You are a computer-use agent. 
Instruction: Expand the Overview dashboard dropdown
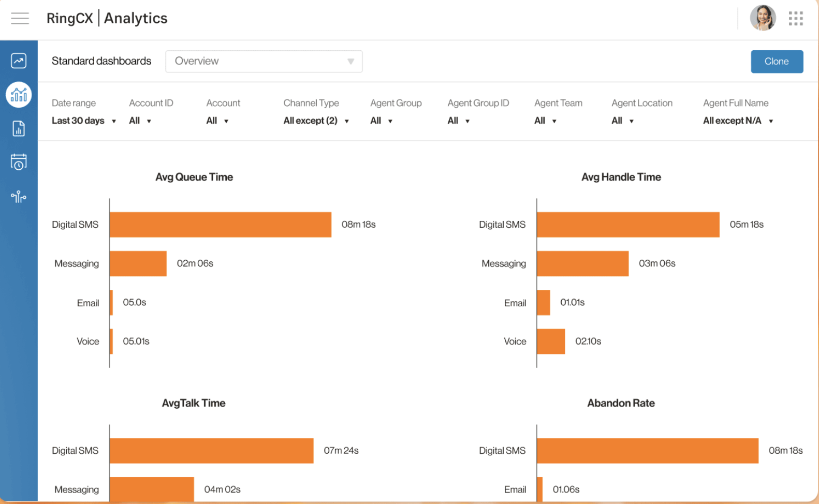point(264,62)
